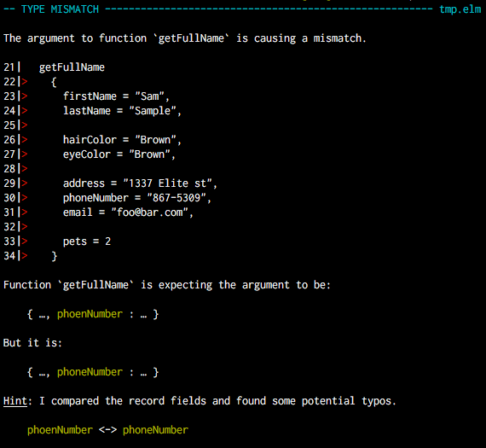
Task: Click the red arrow marker on line 32
Action: (25, 226)
